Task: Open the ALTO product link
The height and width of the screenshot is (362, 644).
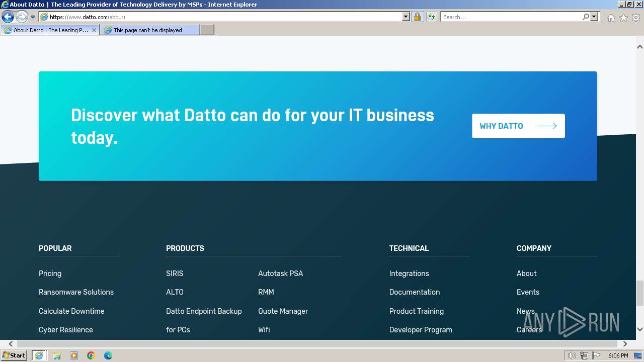Action: 175,292
